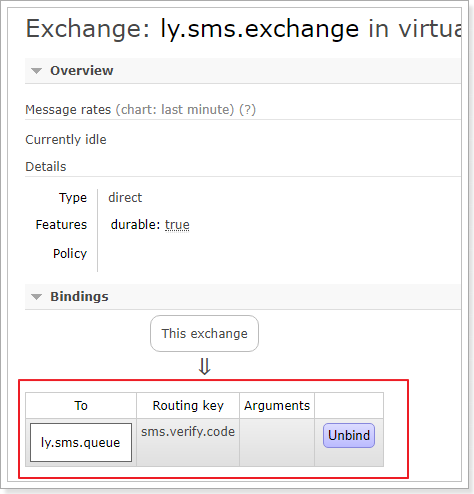The height and width of the screenshot is (494, 474).
Task: Click the Bindings section heading
Action: click(79, 297)
